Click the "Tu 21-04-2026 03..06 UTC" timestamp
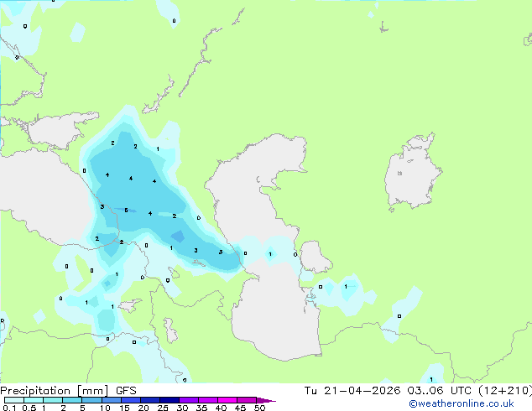 pos(388,391)
